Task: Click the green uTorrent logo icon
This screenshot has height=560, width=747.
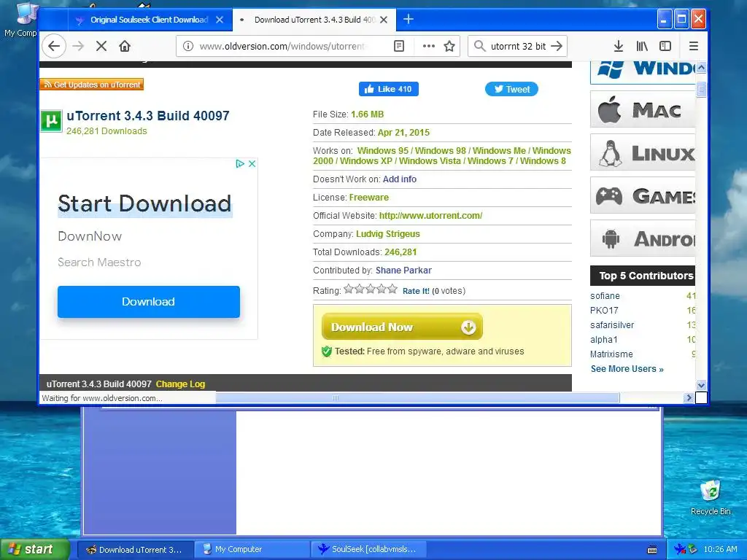Action: (51, 121)
